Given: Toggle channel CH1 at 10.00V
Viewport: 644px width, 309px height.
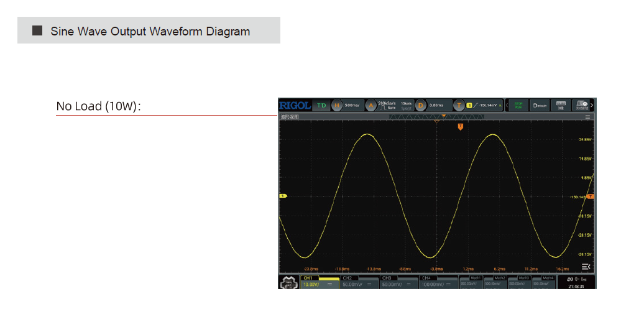Looking at the screenshot, I should coord(320,282).
